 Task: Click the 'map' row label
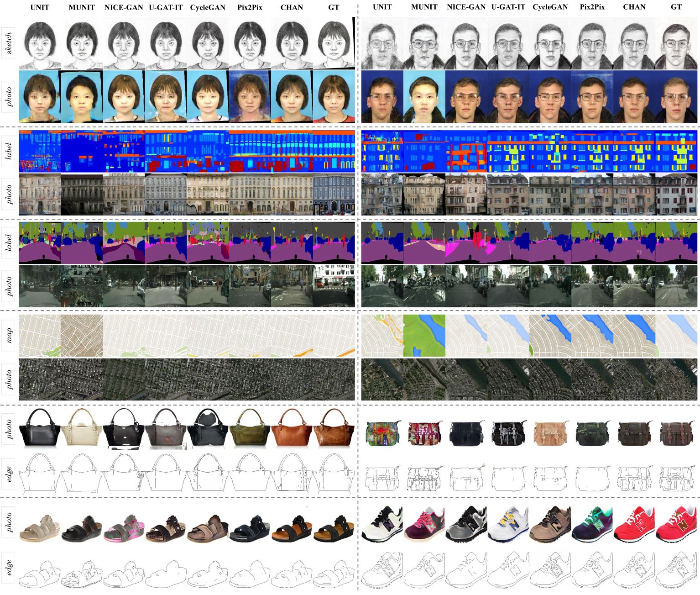pos(9,335)
